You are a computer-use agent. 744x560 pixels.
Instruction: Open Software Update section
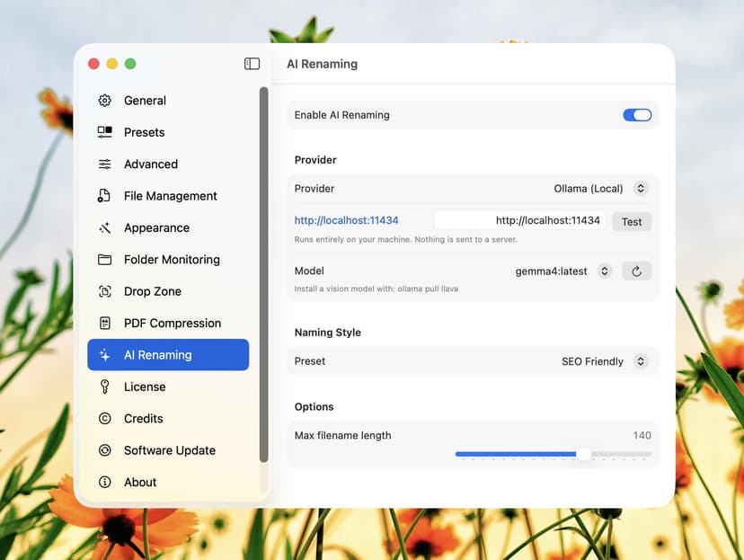168,450
